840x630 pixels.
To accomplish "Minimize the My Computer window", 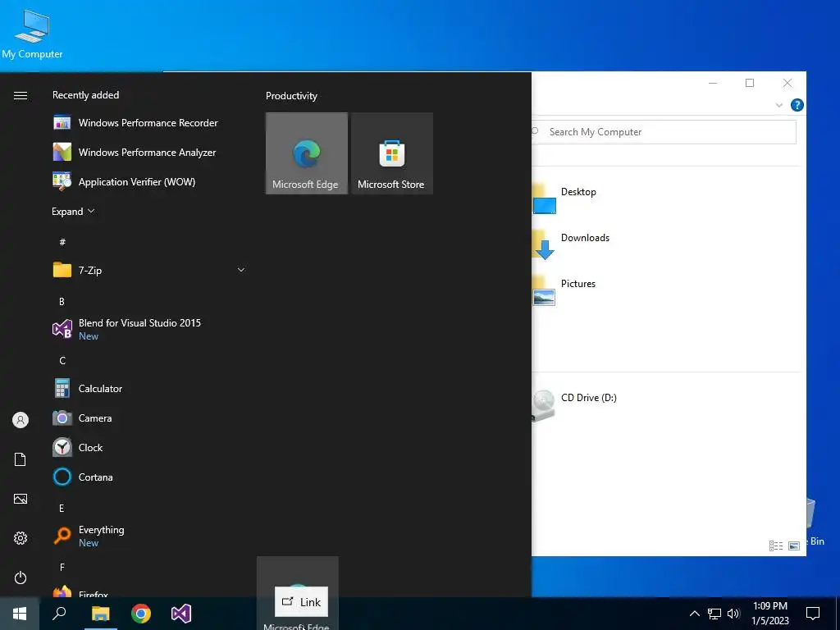I will click(x=713, y=83).
